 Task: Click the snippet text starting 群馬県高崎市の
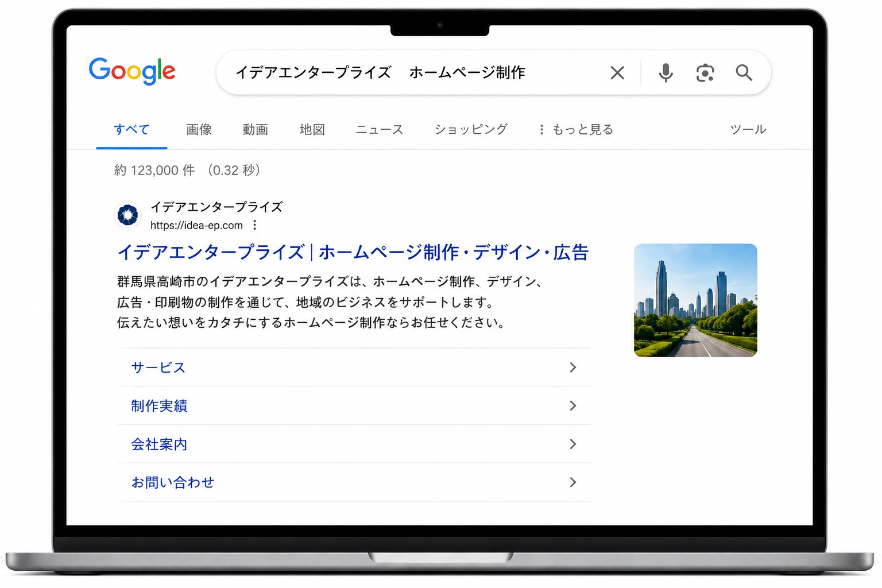330,302
